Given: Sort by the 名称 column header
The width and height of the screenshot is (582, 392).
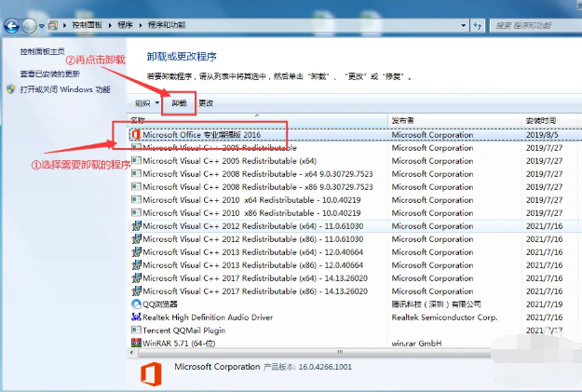Looking at the screenshot, I should (x=138, y=121).
